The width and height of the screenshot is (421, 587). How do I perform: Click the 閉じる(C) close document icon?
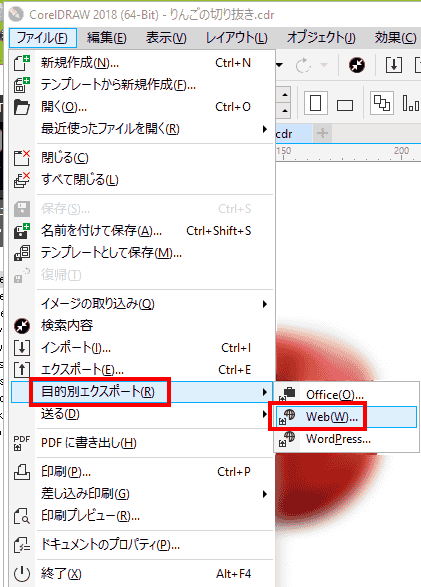(22, 158)
